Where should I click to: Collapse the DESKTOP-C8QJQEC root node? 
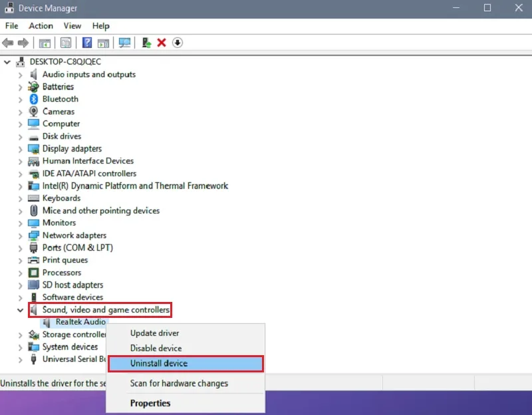point(7,62)
